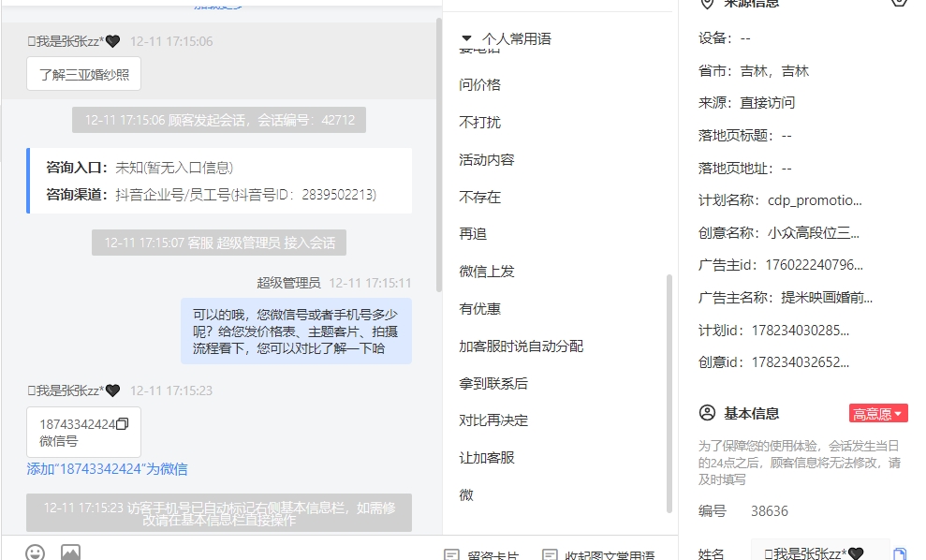Click the 来源: 直接访问 line
Image resolution: width=926 pixels, height=560 pixels.
(x=746, y=103)
